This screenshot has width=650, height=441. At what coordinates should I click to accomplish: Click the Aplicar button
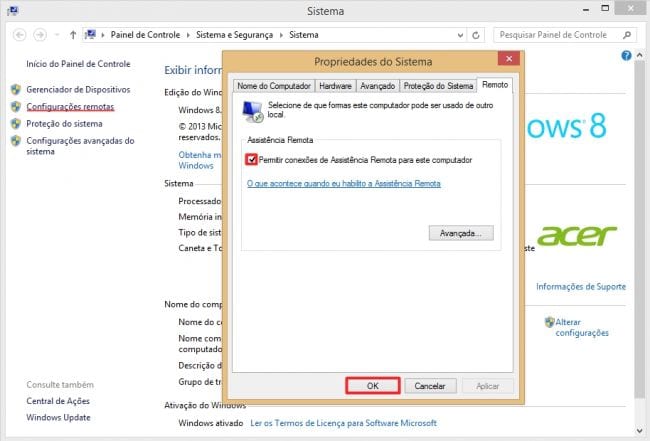(x=488, y=386)
